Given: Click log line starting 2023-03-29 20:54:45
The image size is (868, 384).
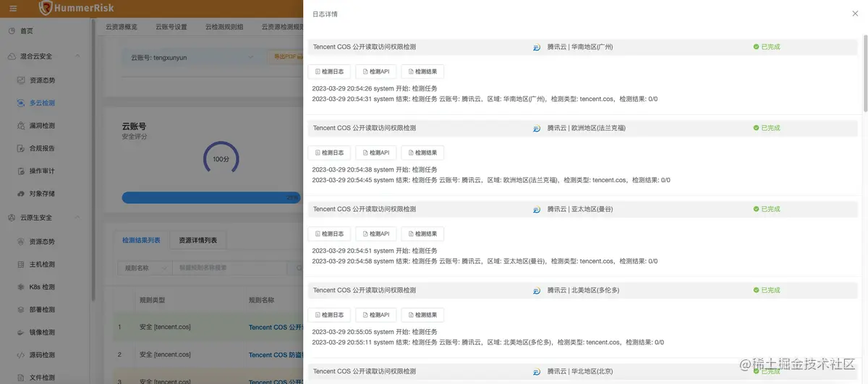Looking at the screenshot, I should tap(491, 180).
